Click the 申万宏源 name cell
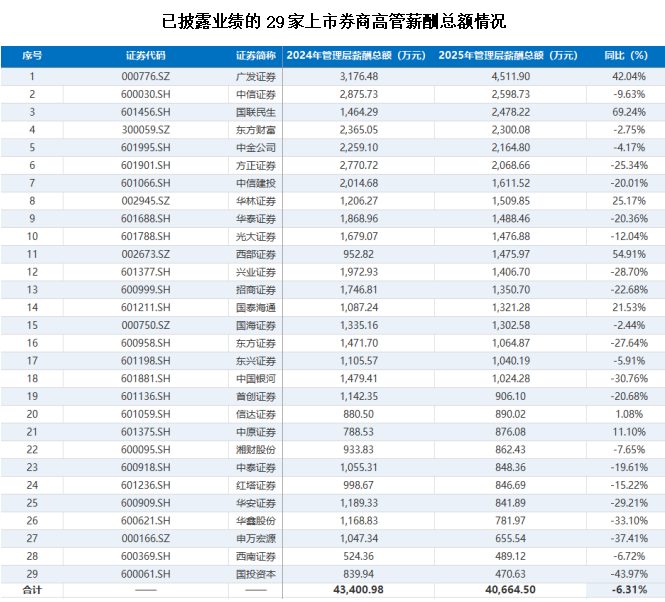665x602 pixels. pyautogui.click(x=256, y=539)
